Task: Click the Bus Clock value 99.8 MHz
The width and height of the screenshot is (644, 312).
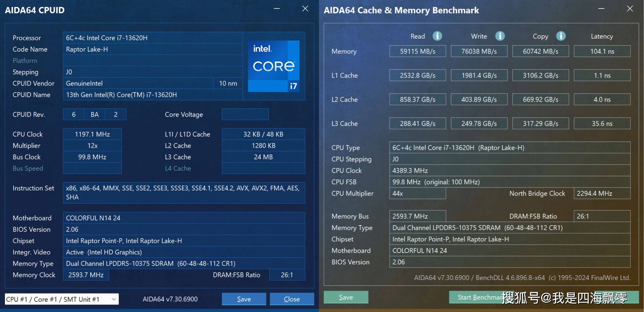Action: pyautogui.click(x=92, y=157)
